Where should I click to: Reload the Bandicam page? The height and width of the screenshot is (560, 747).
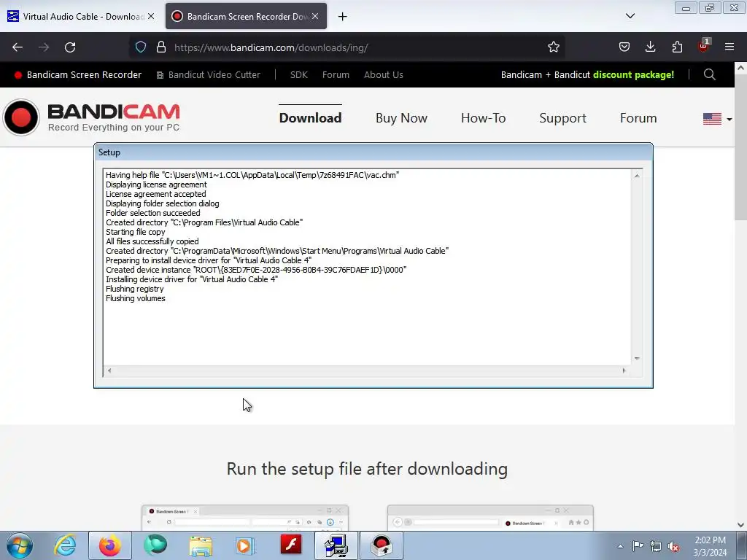(70, 47)
